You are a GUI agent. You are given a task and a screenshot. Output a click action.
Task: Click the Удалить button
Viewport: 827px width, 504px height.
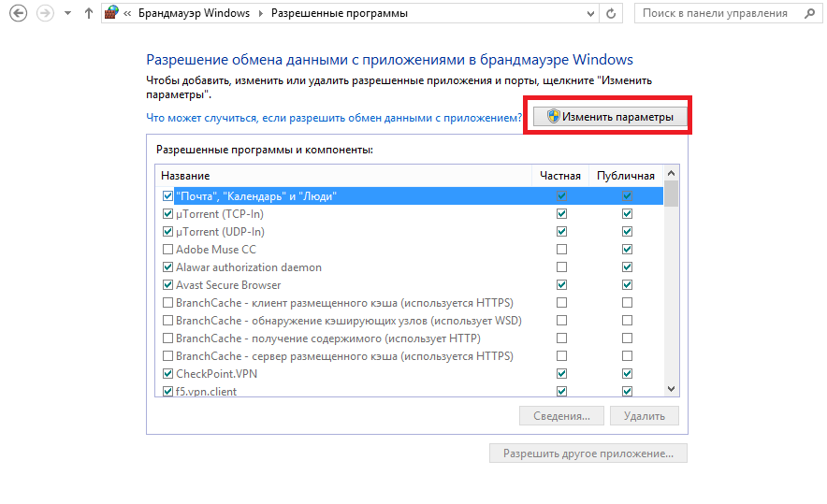(644, 416)
